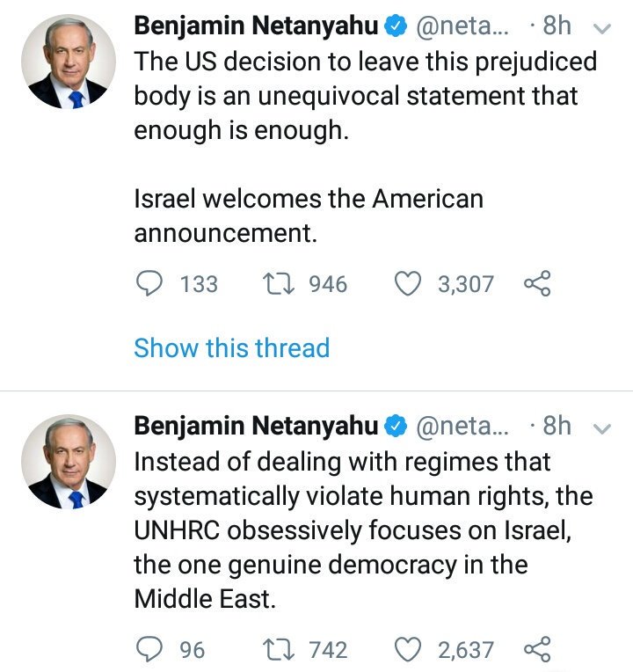Image resolution: width=633 pixels, height=672 pixels.
Task: Click the verified badge on the first tweet
Action: click(396, 27)
